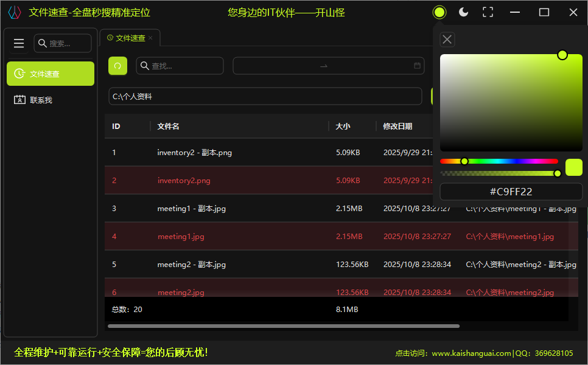Click the #C9FF22 hex color field
The image size is (588, 365).
511,192
